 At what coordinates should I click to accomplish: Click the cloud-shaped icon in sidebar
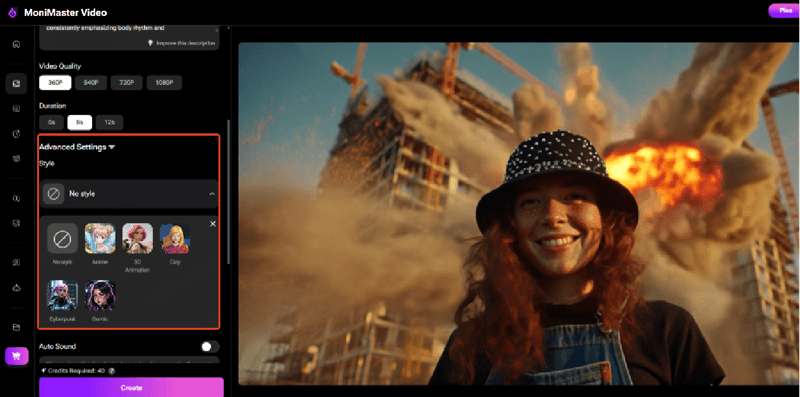pyautogui.click(x=16, y=288)
